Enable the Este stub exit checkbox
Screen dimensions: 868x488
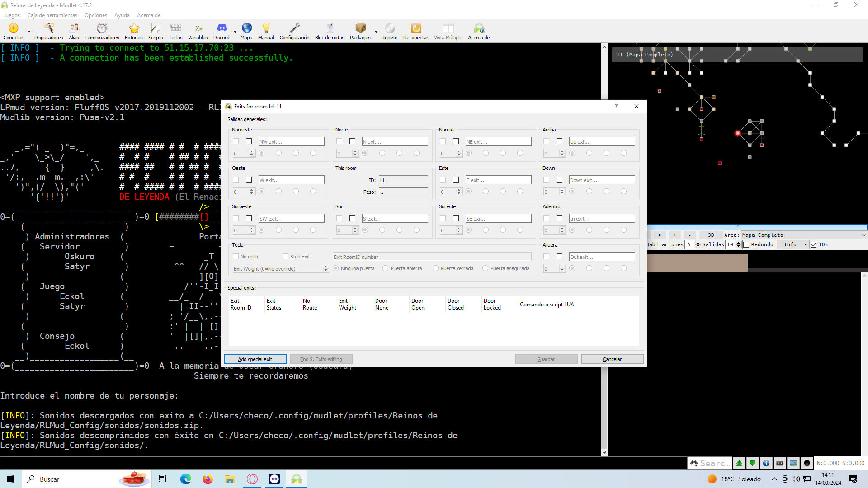tap(456, 180)
